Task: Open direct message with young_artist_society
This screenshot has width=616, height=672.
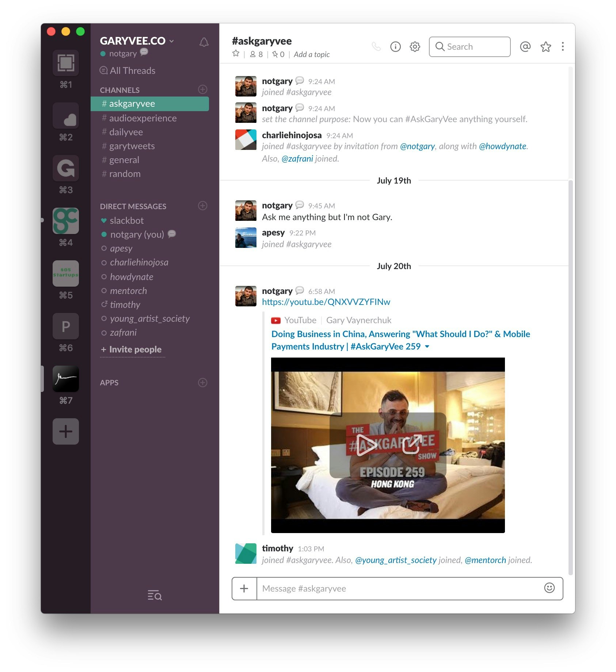Action: pos(150,318)
